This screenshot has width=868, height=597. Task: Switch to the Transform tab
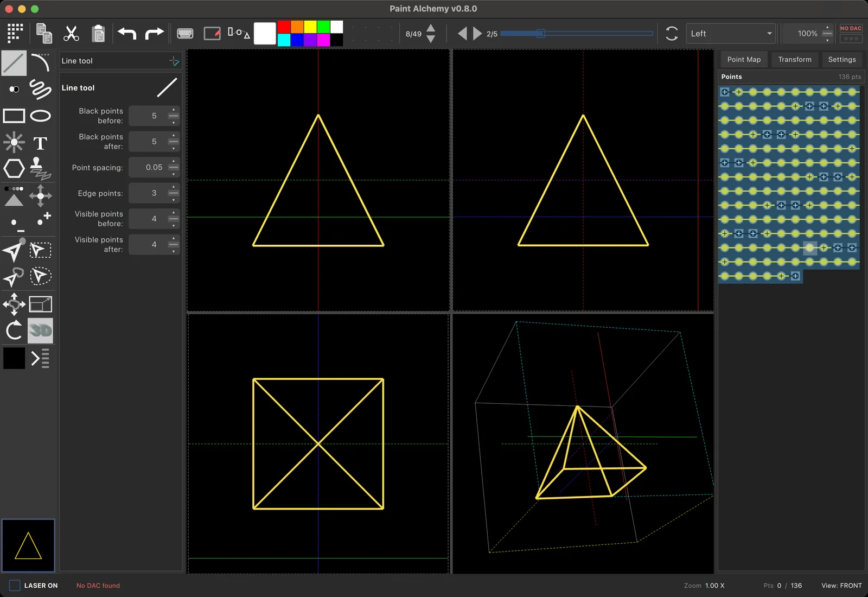(x=795, y=60)
